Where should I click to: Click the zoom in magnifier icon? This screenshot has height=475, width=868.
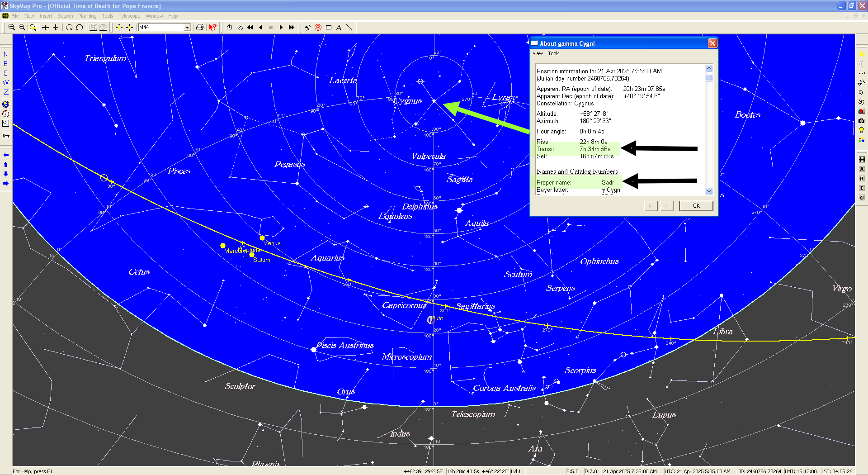(x=12, y=28)
